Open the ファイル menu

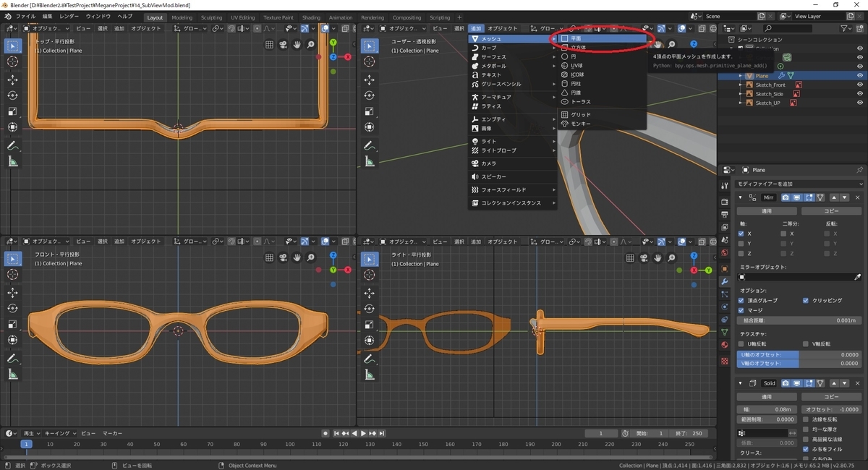point(25,17)
